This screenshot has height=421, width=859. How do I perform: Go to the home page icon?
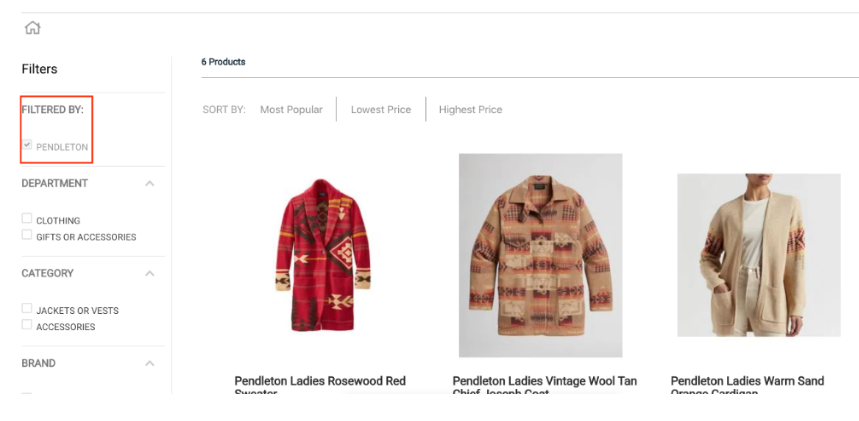(32, 27)
